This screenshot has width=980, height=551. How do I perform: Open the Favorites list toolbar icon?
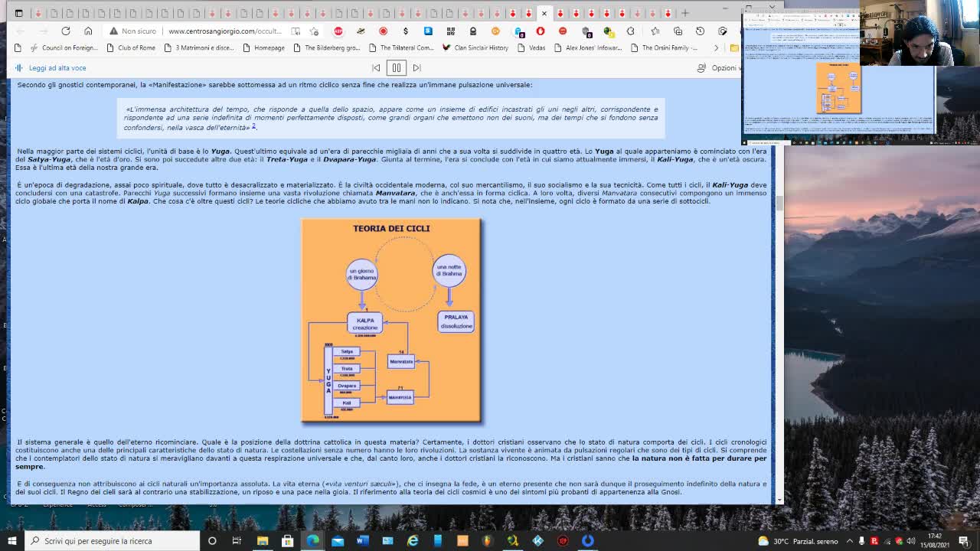click(655, 31)
